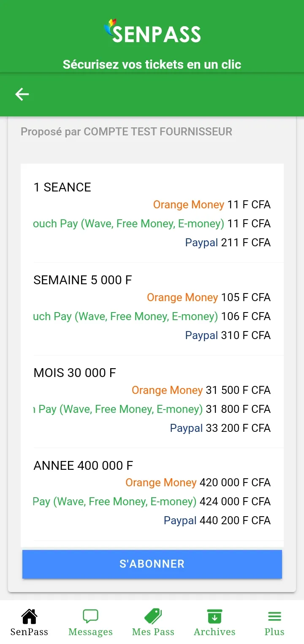This screenshot has width=304, height=644.
Task: Open the Plus hamburger menu icon
Action: coord(274,617)
